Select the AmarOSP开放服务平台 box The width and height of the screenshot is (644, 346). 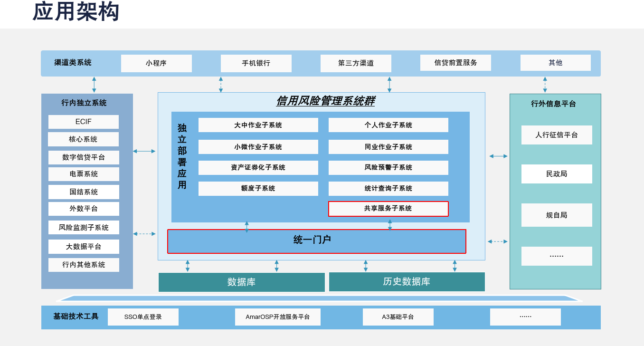tap(278, 317)
